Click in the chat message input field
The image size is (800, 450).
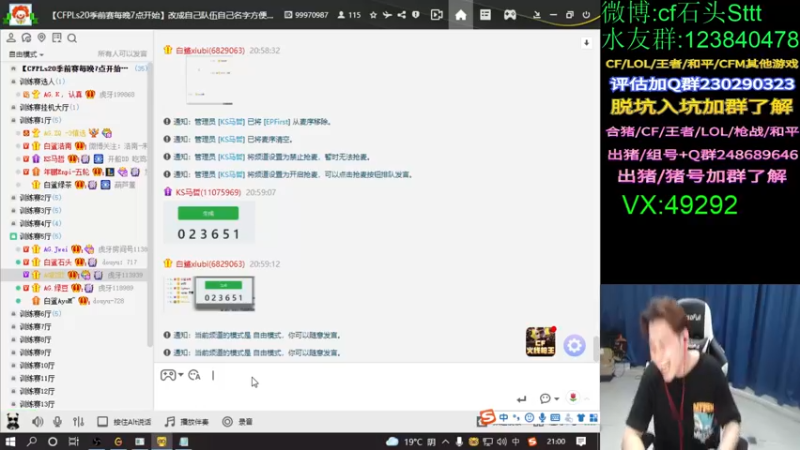point(377,386)
